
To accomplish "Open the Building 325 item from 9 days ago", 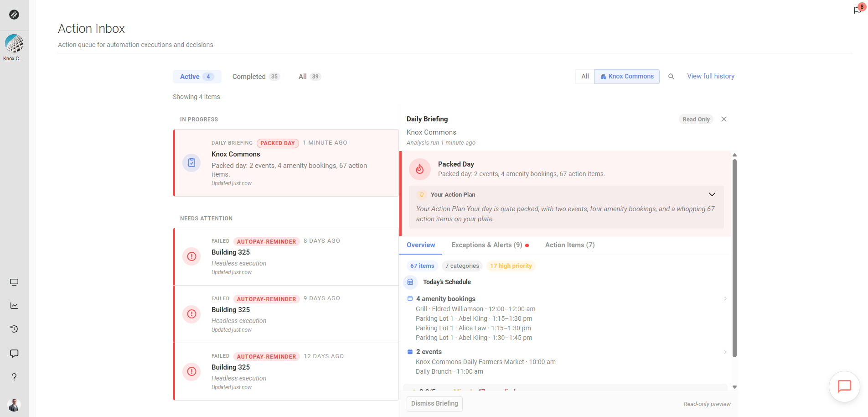I will [286, 314].
